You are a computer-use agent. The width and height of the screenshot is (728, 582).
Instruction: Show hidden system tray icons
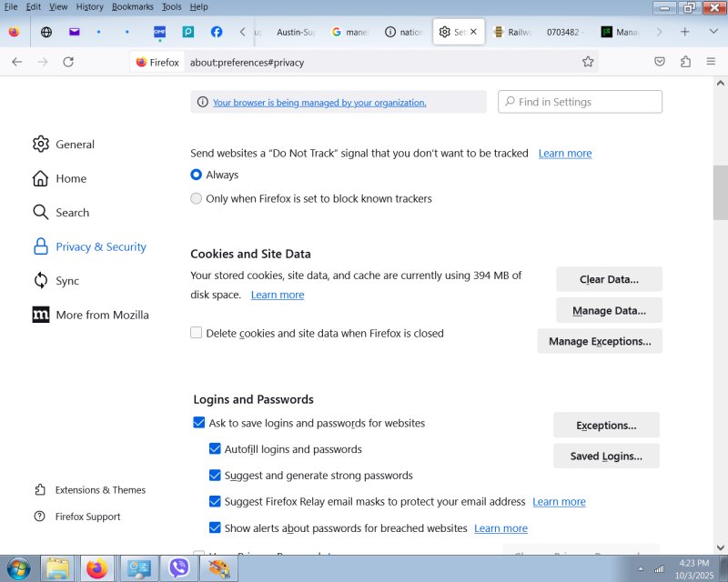click(x=641, y=569)
